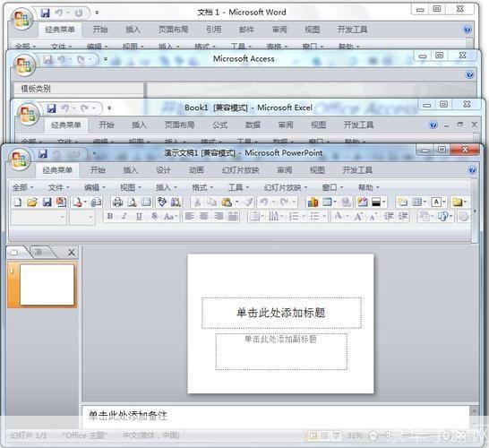
Task: Insert a chart using the bar chart icon
Action: coord(313,202)
